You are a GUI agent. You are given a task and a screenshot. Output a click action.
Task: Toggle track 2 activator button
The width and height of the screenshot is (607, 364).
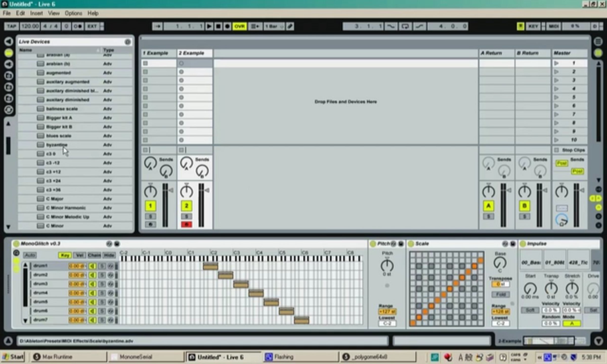point(186,206)
